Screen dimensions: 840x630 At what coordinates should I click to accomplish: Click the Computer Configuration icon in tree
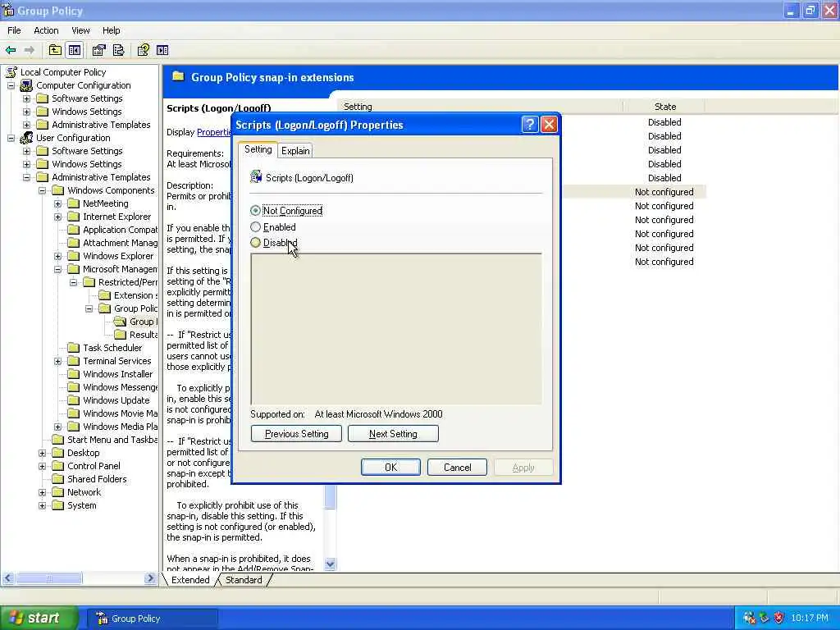(x=25, y=85)
